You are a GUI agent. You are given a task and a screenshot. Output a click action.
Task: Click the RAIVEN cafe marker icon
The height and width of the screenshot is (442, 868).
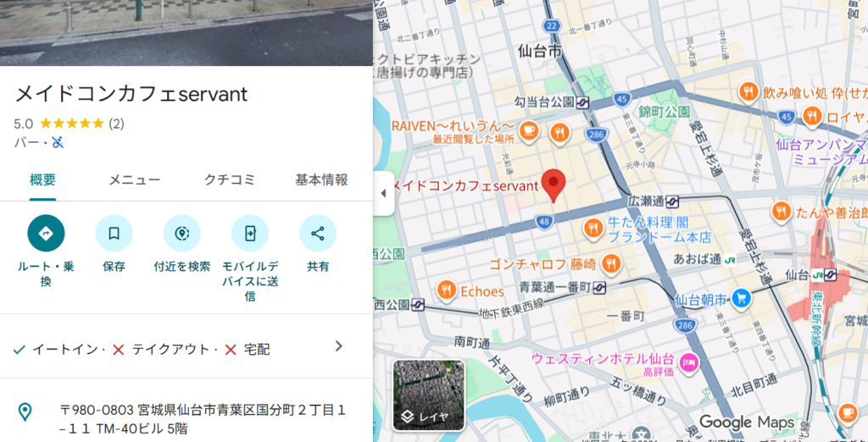[x=530, y=130]
